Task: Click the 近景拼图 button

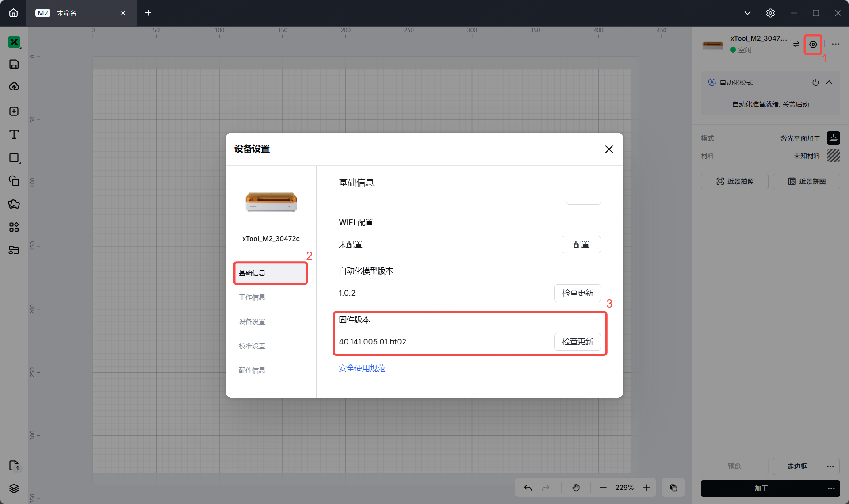Action: 807,182
